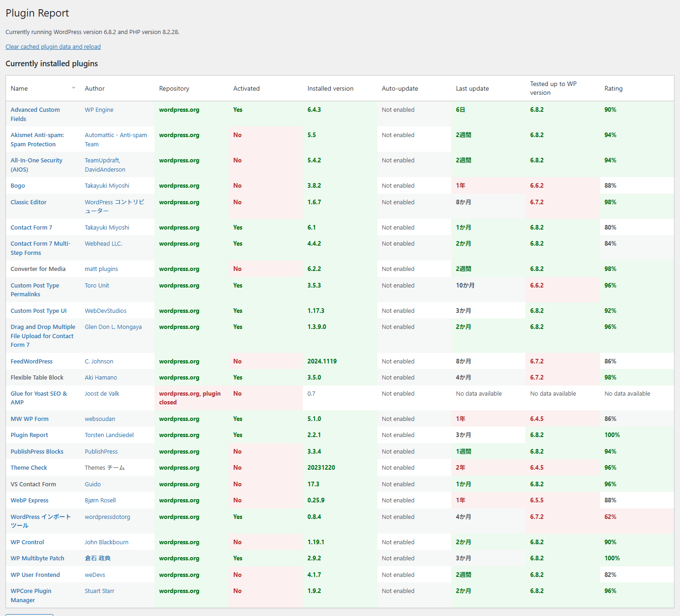The width and height of the screenshot is (680, 616).
Task: Visit author John Blackbourn's link
Action: coord(107,542)
